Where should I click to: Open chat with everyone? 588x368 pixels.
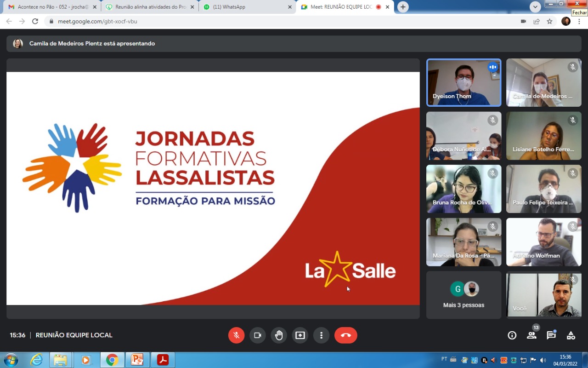click(551, 335)
